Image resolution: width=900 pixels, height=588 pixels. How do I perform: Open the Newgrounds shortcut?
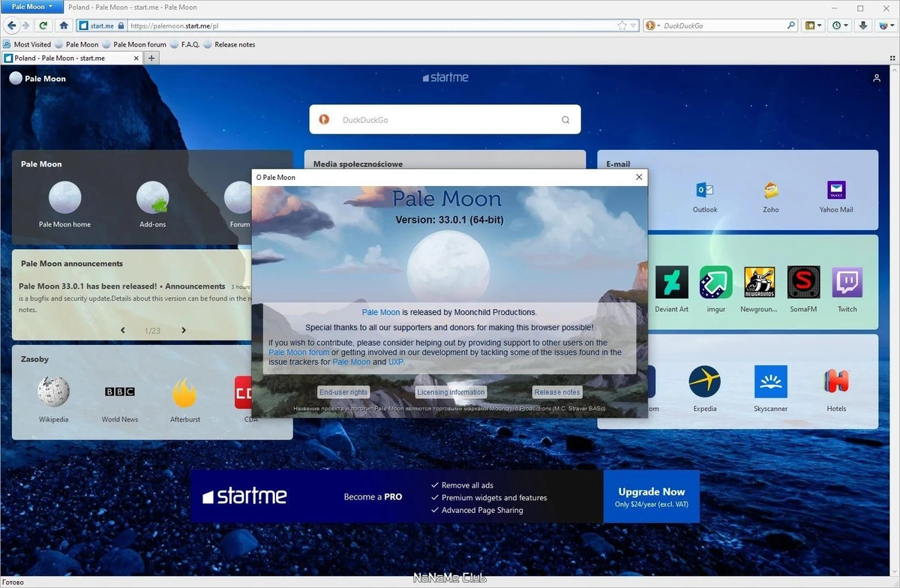[759, 289]
